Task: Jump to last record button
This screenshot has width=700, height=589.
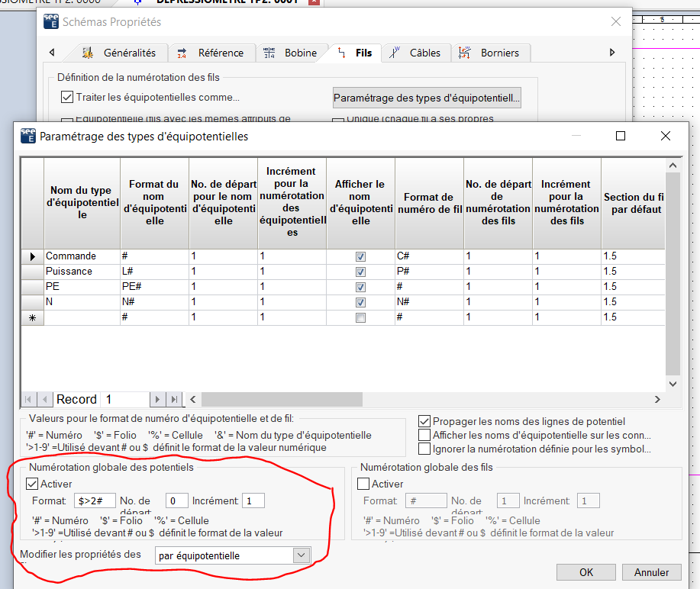Action: (x=175, y=399)
